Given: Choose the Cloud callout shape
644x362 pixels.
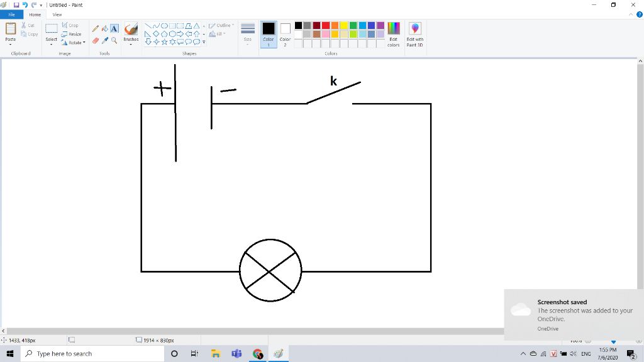Looking at the screenshot, I should tap(197, 41).
